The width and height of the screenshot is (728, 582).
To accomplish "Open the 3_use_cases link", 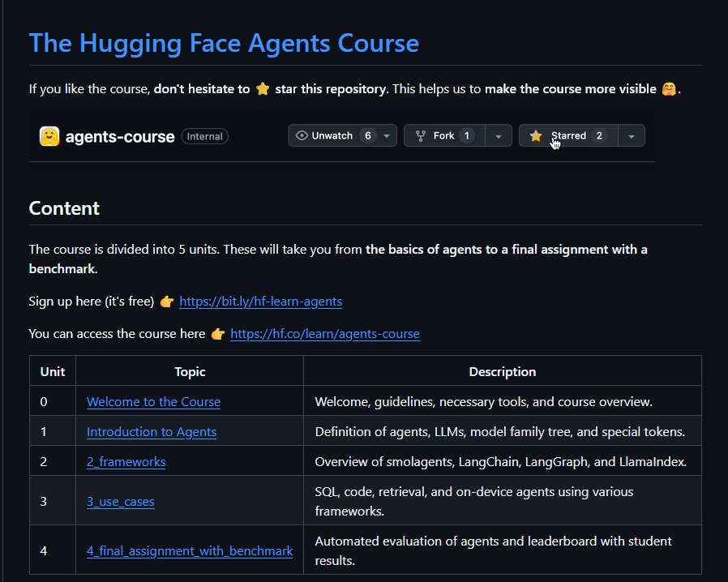I will point(121,502).
